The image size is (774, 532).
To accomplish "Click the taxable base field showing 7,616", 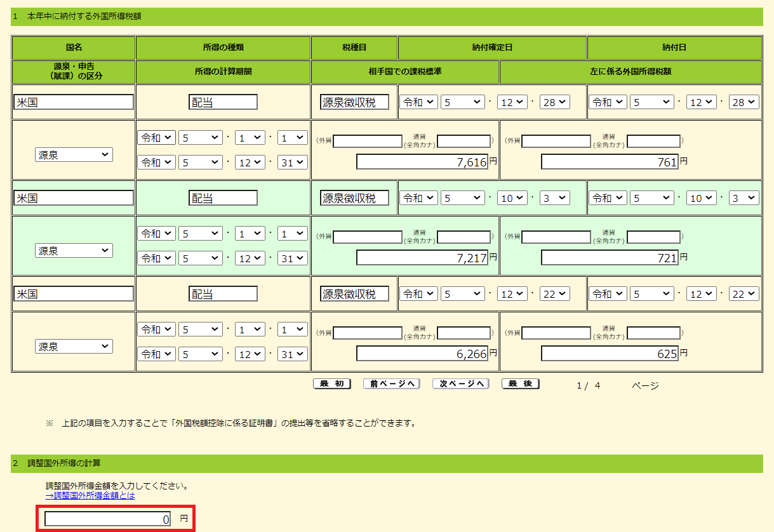I will pyautogui.click(x=422, y=162).
